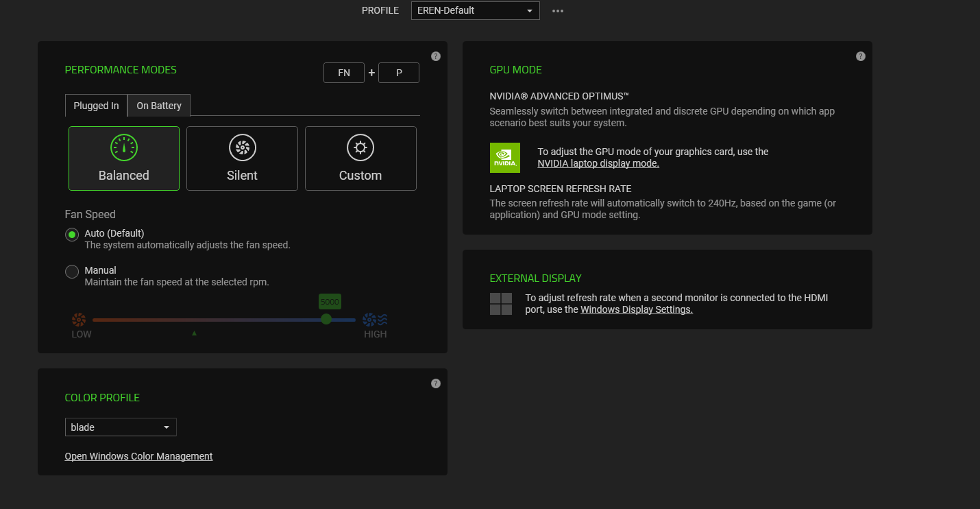The height and width of the screenshot is (509, 980).
Task: Click the help icon in Color Profile panel
Action: tap(436, 383)
